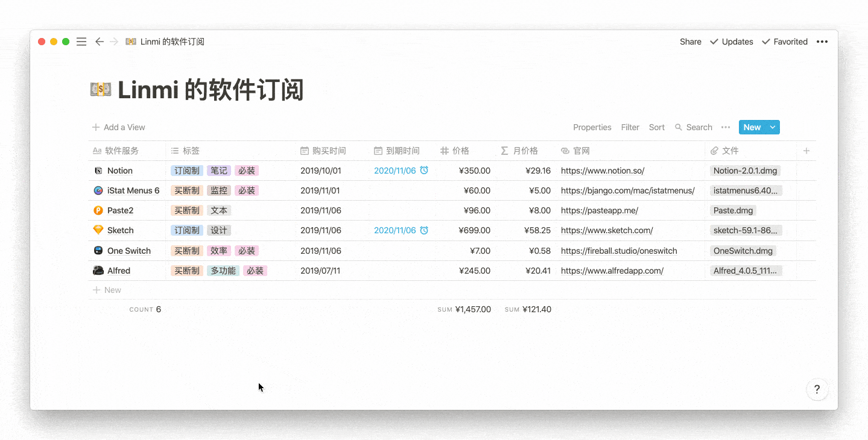
Task: Click the ¥29.16 monthly price cell
Action: pyautogui.click(x=538, y=171)
